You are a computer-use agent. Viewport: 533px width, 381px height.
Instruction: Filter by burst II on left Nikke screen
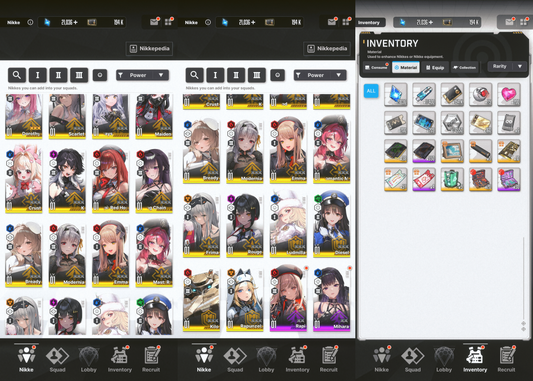point(58,75)
